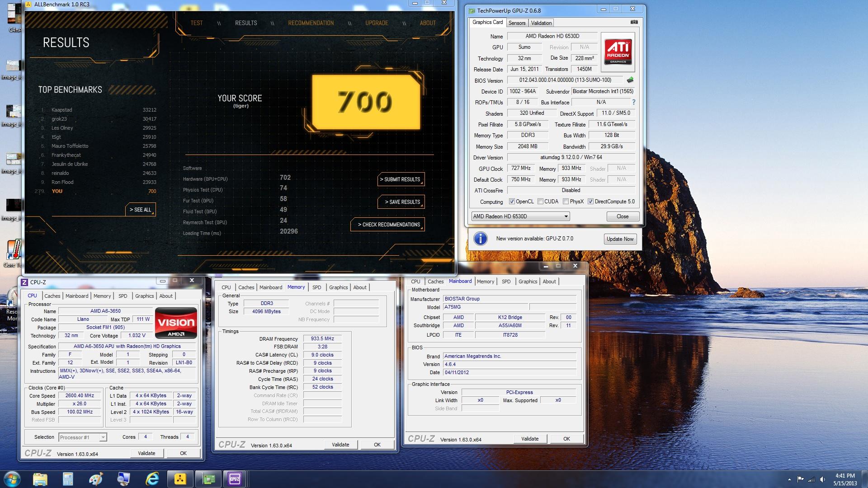Click the blue info icon for GPU-Z update

point(480,238)
